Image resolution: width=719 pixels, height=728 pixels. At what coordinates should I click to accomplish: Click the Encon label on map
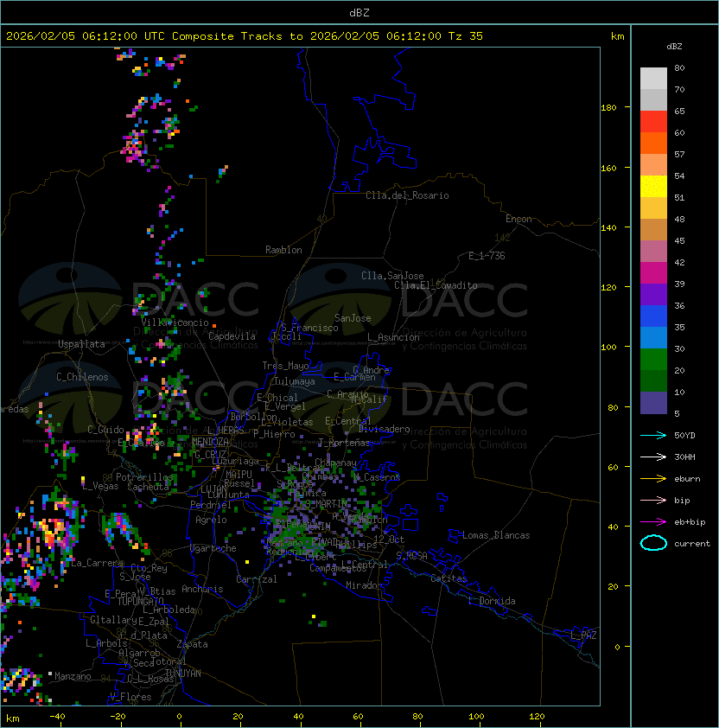(519, 219)
